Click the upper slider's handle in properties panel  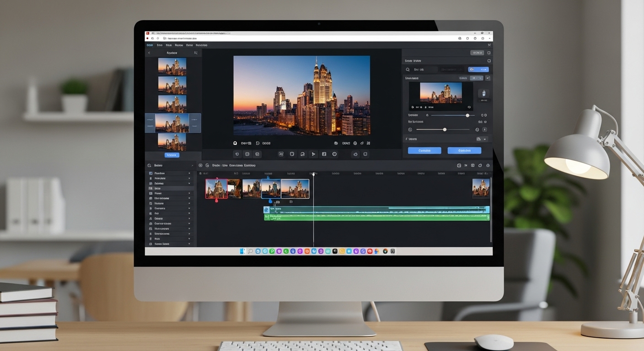click(x=467, y=115)
